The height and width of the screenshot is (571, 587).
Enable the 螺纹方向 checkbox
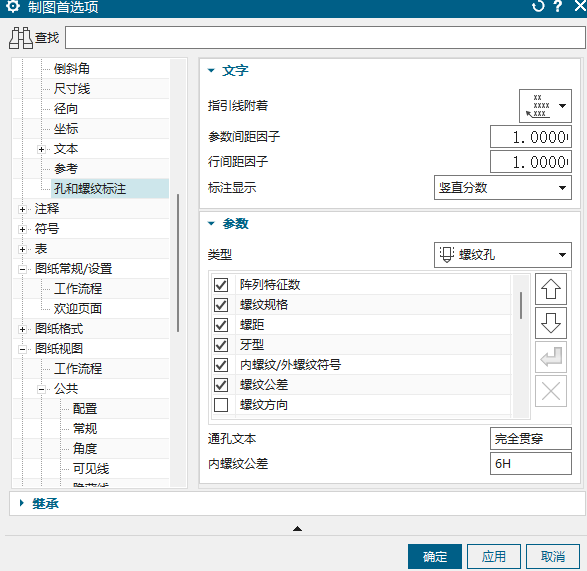[x=221, y=405]
